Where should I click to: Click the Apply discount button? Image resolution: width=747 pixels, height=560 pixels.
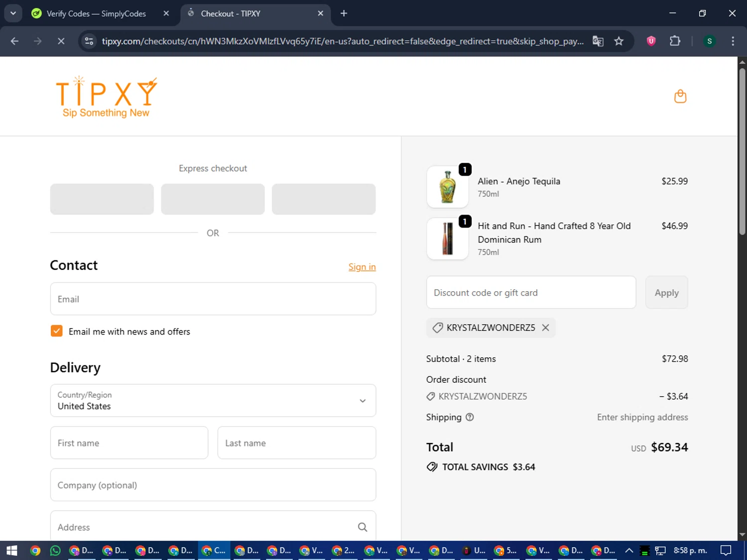pos(667,293)
